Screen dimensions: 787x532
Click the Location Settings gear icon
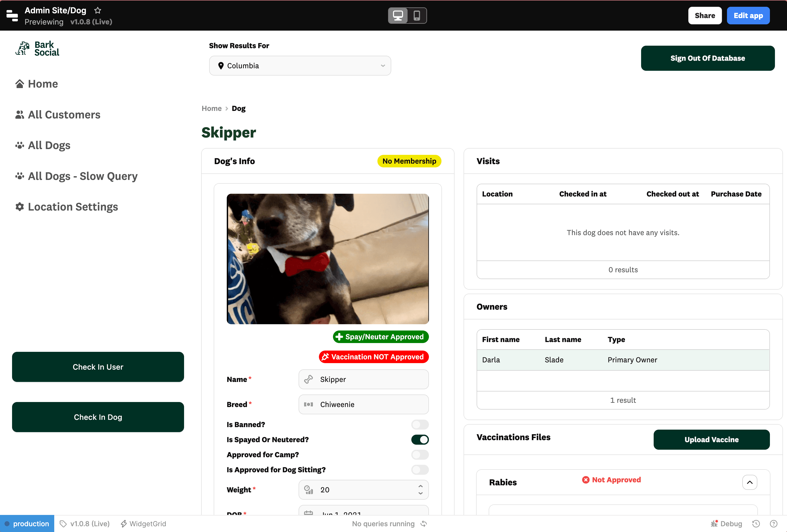20,207
